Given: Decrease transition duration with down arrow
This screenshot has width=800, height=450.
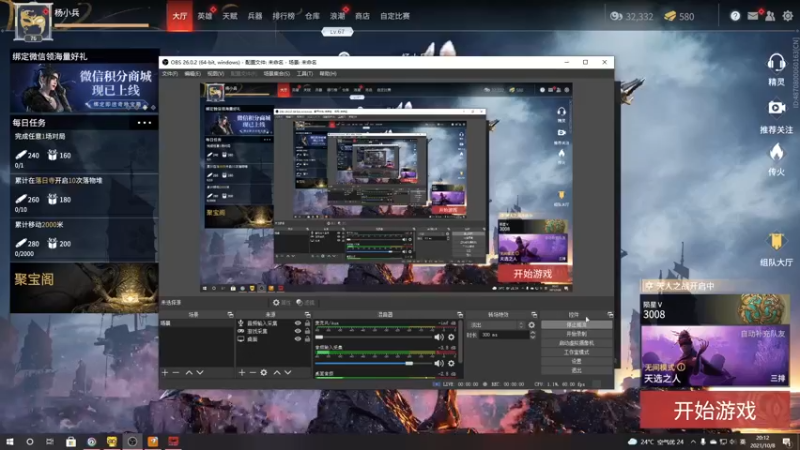Looking at the screenshot, I should point(533,337).
